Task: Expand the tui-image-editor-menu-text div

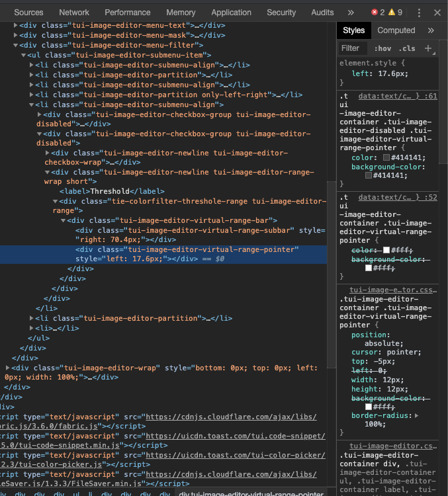Action: (x=15, y=25)
